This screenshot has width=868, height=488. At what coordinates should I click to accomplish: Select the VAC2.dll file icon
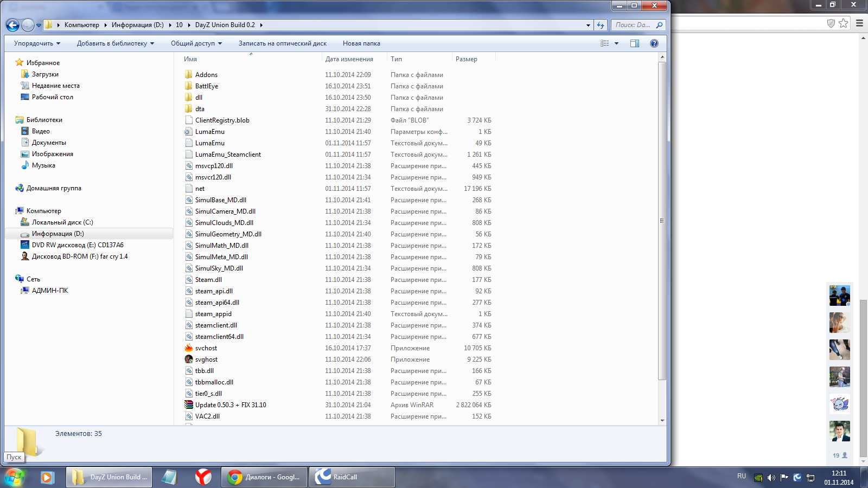click(189, 416)
